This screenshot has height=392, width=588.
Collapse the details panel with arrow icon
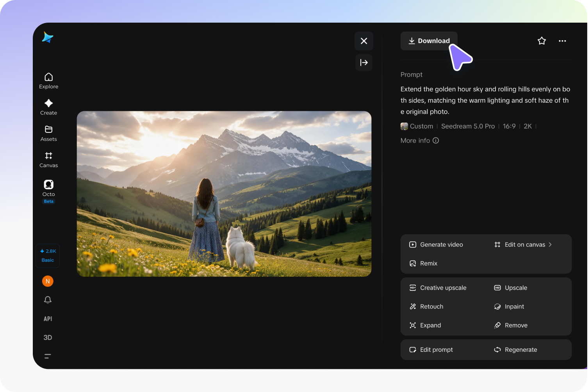click(364, 62)
